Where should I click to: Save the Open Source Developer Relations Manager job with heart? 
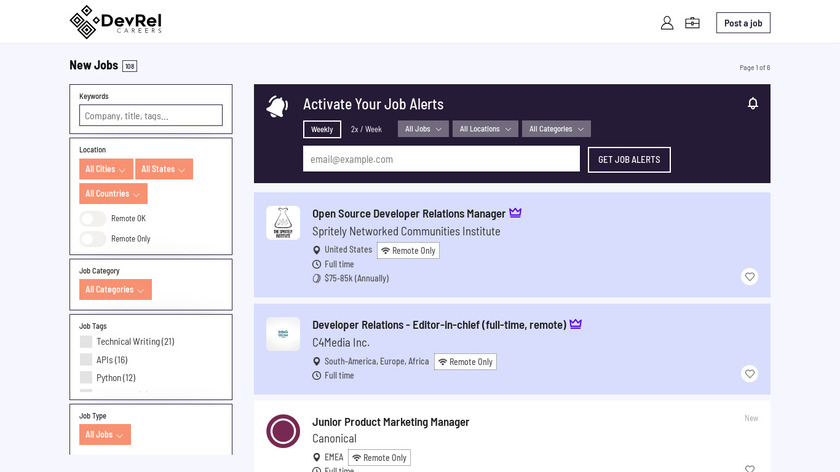click(749, 276)
